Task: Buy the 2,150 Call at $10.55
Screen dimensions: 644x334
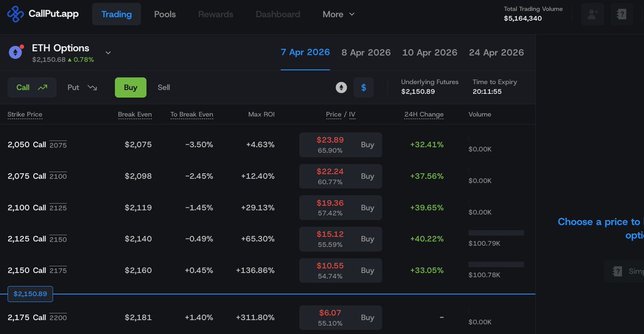Action: tap(340, 271)
